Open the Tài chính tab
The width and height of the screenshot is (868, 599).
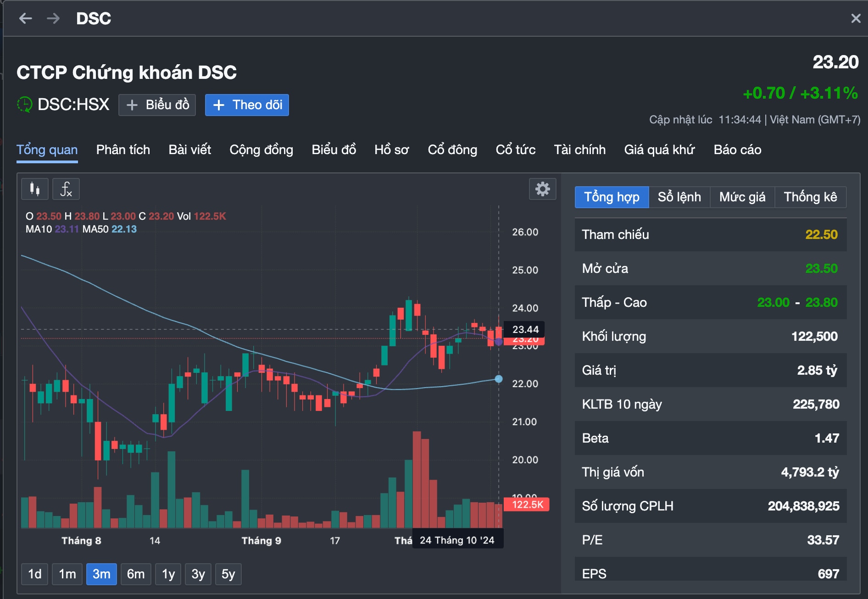579,150
